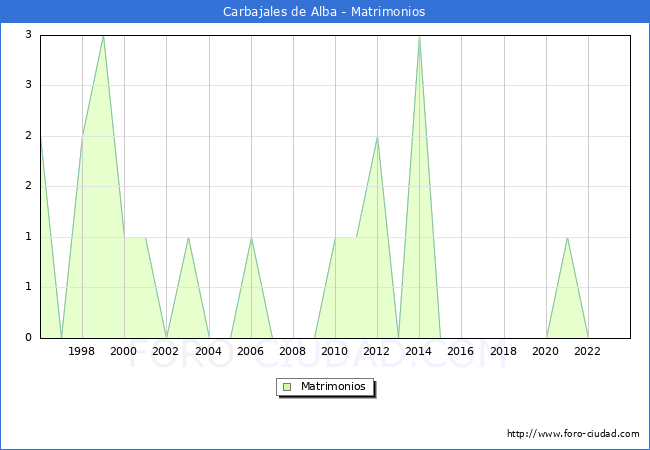Click the 2003 peak data point

tap(188, 237)
